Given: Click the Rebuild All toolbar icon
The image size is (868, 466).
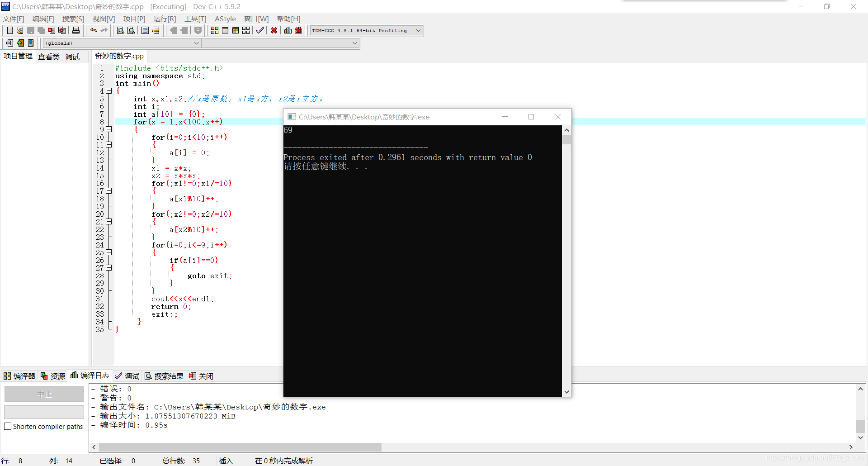Looking at the screenshot, I should 246,30.
